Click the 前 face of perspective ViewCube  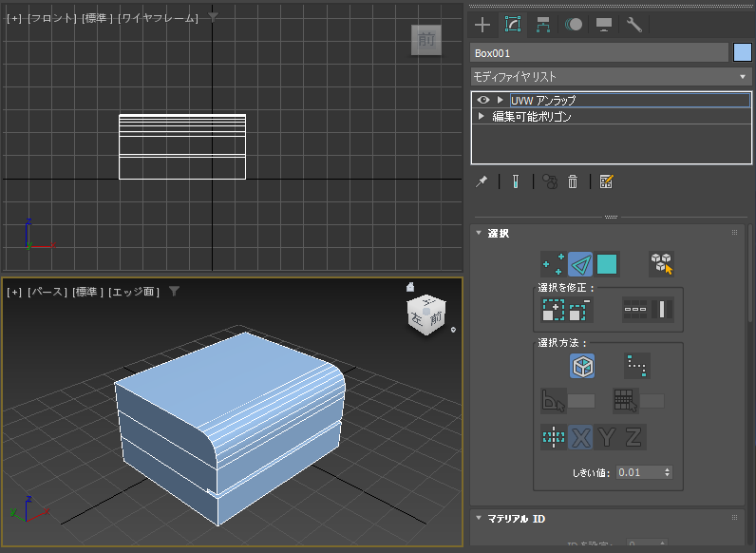click(436, 318)
